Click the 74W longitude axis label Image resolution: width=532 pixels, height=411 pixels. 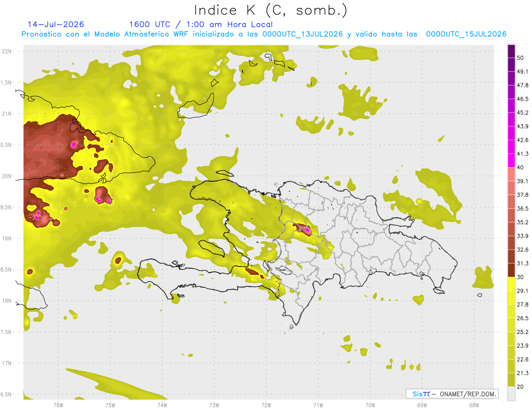tap(162, 405)
